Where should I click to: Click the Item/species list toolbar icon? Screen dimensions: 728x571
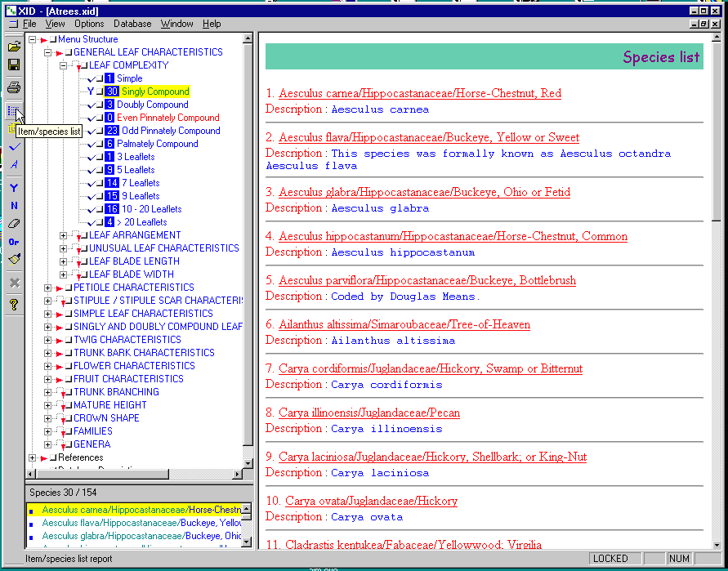click(14, 109)
